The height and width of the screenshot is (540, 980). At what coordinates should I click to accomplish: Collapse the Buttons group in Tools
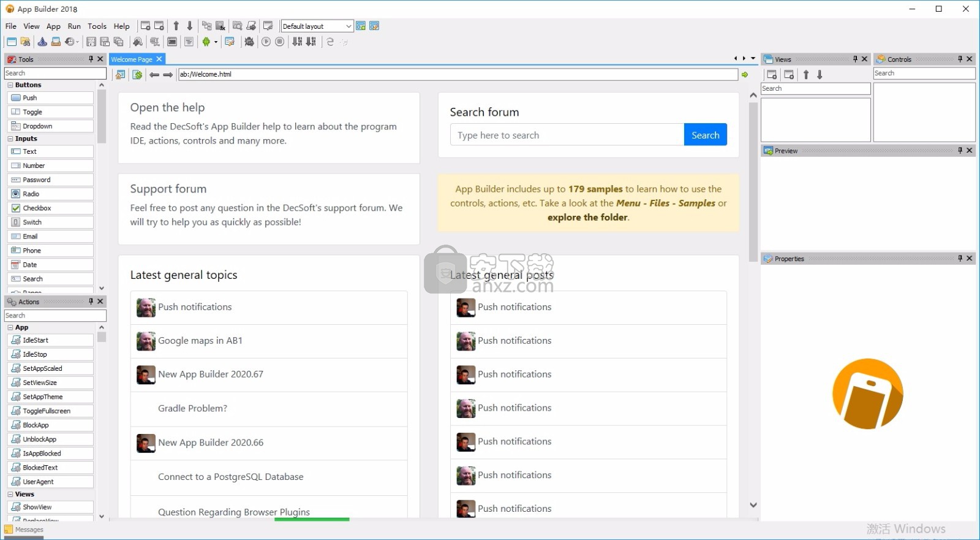click(10, 85)
